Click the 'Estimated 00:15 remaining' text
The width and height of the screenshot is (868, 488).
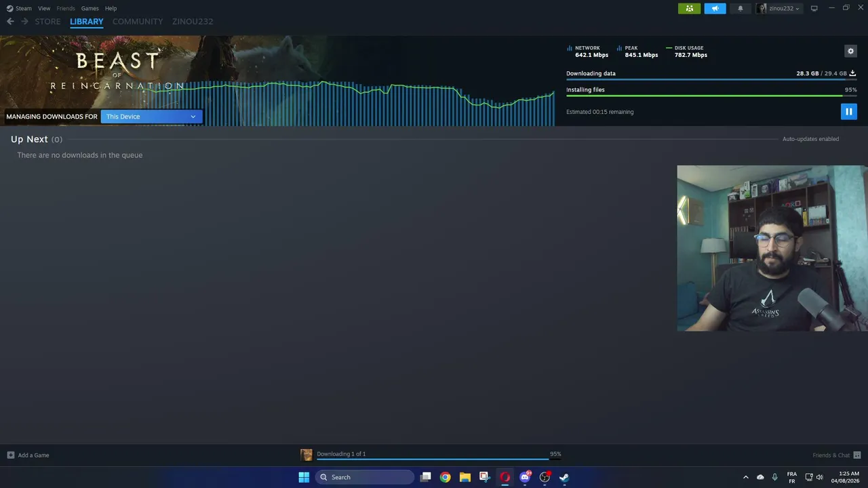coord(599,112)
